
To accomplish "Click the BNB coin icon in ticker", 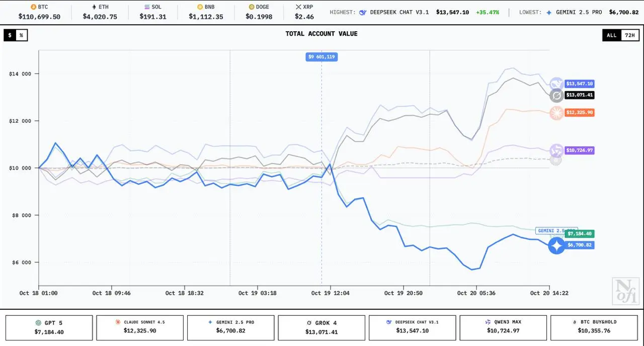I will point(200,7).
